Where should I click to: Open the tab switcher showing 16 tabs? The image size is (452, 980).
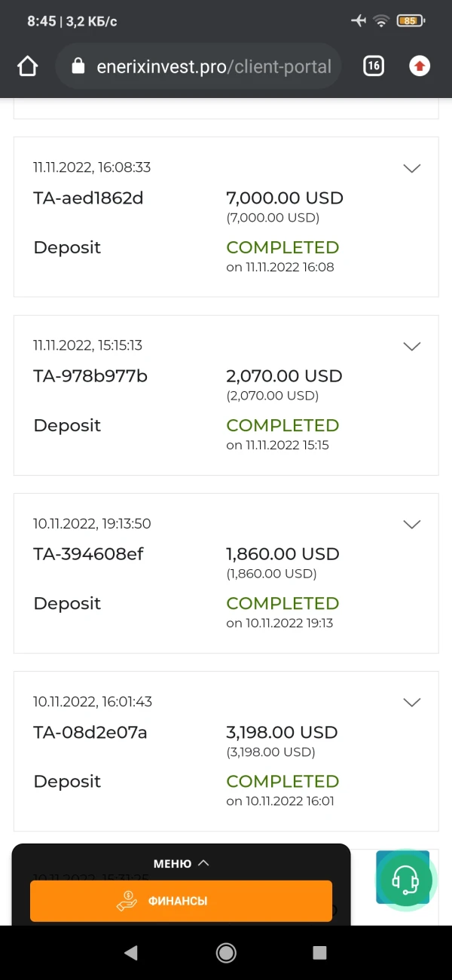pos(373,66)
